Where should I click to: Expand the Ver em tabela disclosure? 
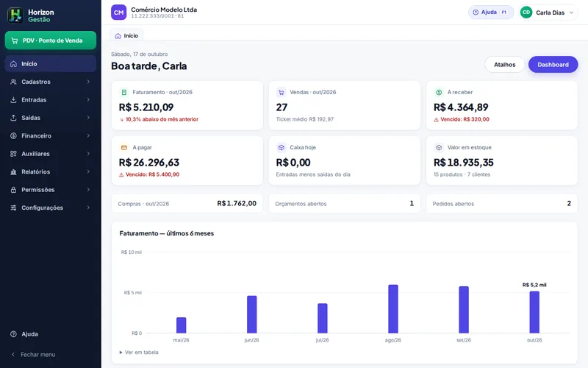coord(139,353)
